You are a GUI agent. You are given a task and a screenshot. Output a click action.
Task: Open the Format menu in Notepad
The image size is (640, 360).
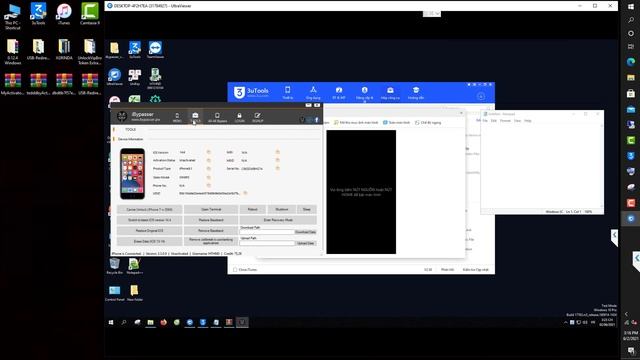[505, 121]
